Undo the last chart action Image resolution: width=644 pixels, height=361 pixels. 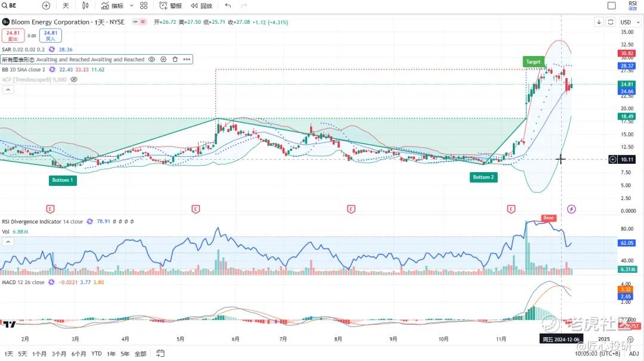228,6
